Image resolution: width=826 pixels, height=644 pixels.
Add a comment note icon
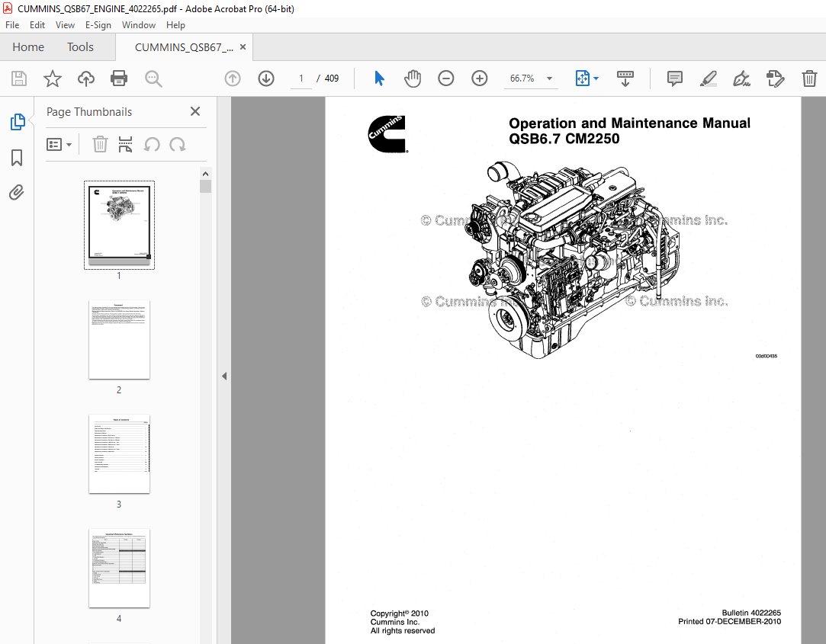click(x=674, y=78)
